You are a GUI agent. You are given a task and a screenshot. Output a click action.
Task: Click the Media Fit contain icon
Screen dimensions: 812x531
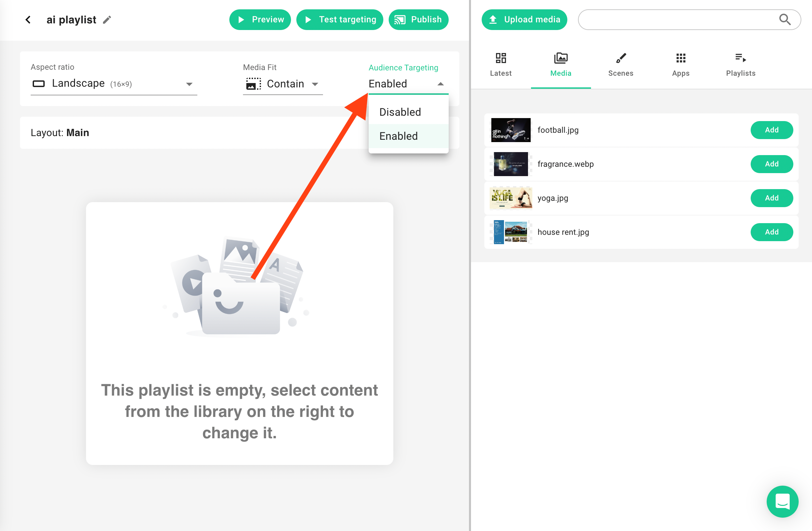253,84
